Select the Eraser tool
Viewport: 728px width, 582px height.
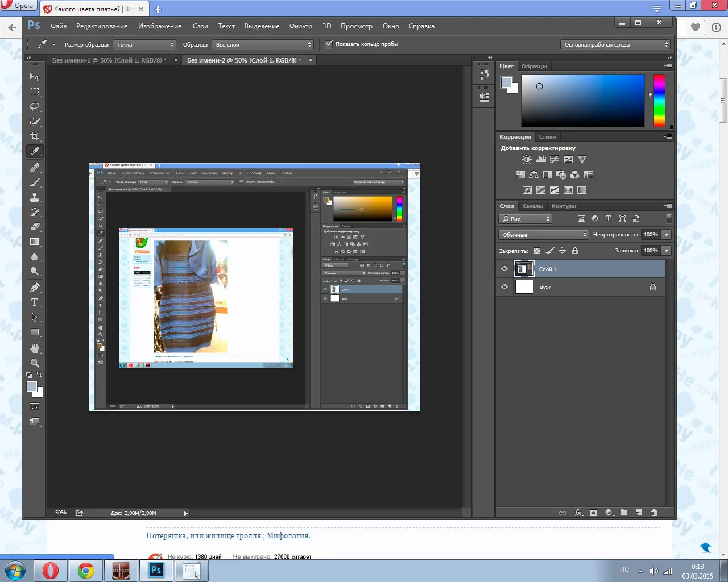click(35, 227)
